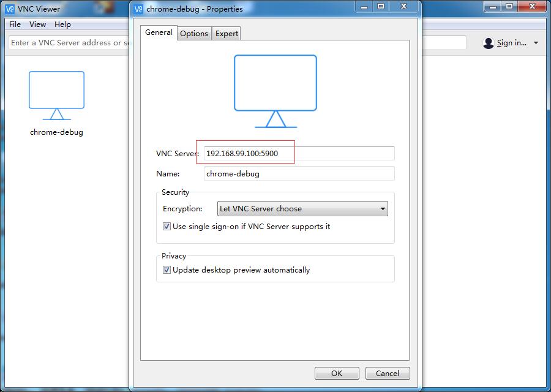The image size is (551, 392).
Task: Click the large monitor preview icon in Properties dialog
Action: (x=275, y=91)
